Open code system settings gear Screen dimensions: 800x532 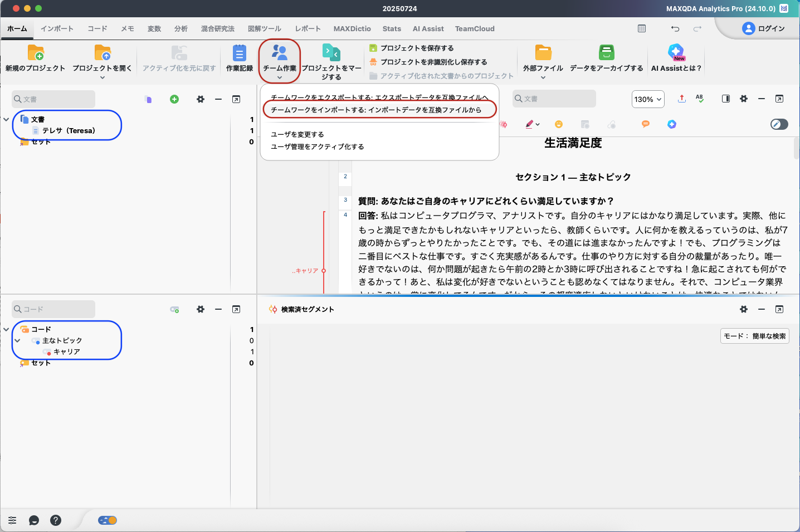coord(201,309)
